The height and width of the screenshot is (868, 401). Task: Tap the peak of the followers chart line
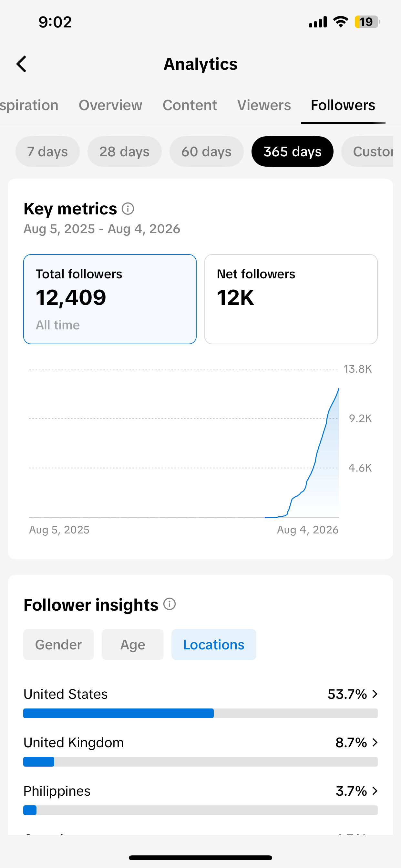(x=339, y=388)
